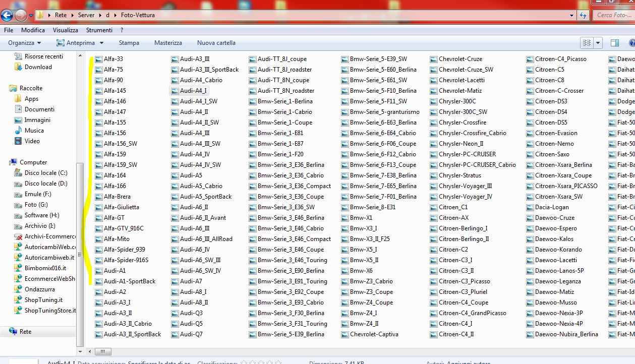Click the change view icon
Viewport: 635px width, 364px height.
coord(587,43)
